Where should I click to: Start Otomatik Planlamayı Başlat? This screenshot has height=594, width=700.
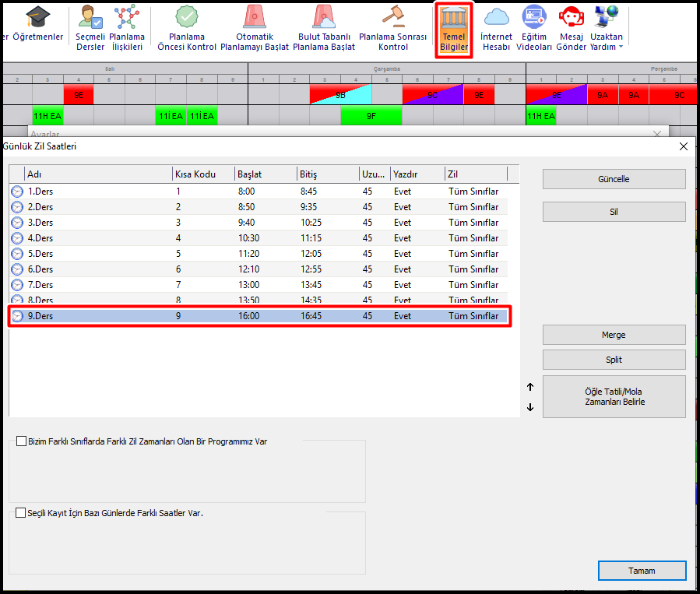click(x=255, y=28)
